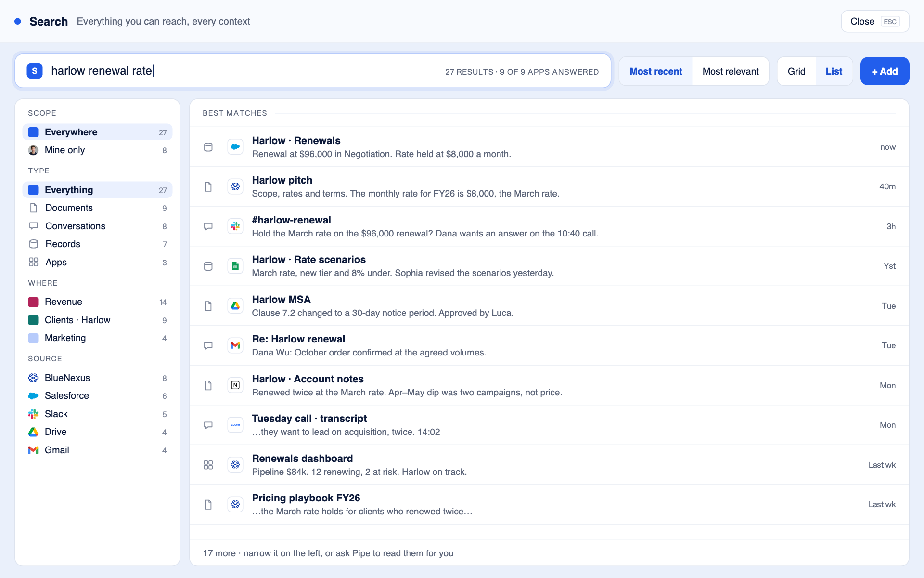This screenshot has width=924, height=578.
Task: Sort results by Most relevant
Action: [x=731, y=71]
